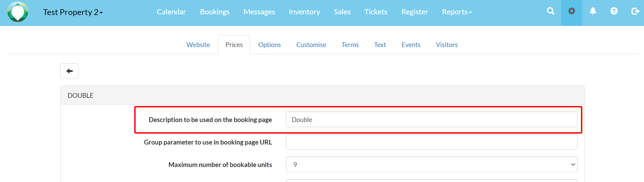Go to Calendar in top navigation

pyautogui.click(x=171, y=12)
